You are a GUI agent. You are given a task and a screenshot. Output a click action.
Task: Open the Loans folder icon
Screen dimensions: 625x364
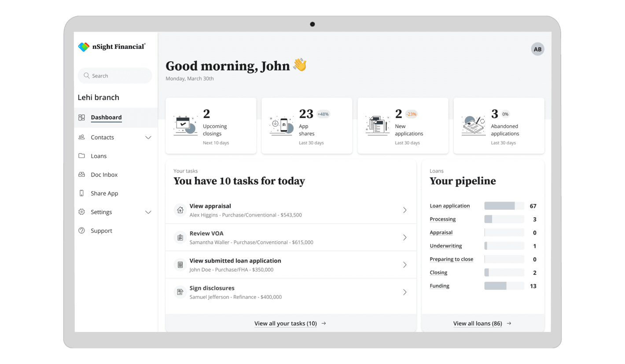point(81,156)
